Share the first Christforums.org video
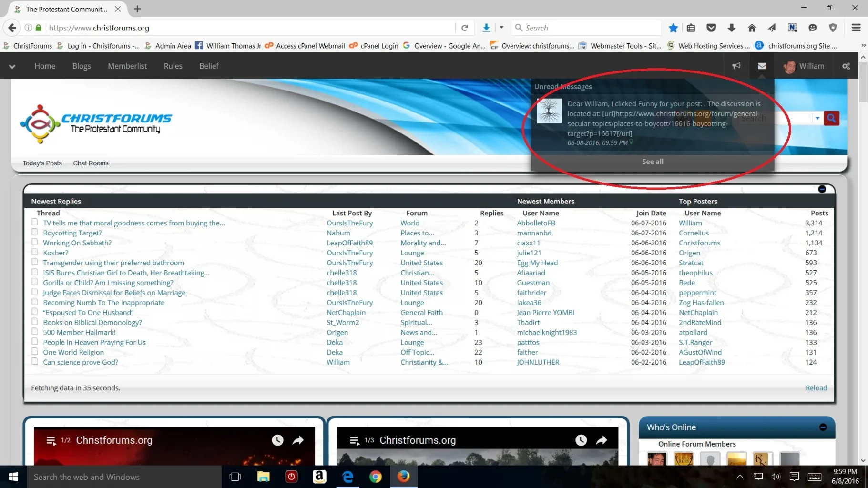The height and width of the screenshot is (488, 868). tap(298, 440)
